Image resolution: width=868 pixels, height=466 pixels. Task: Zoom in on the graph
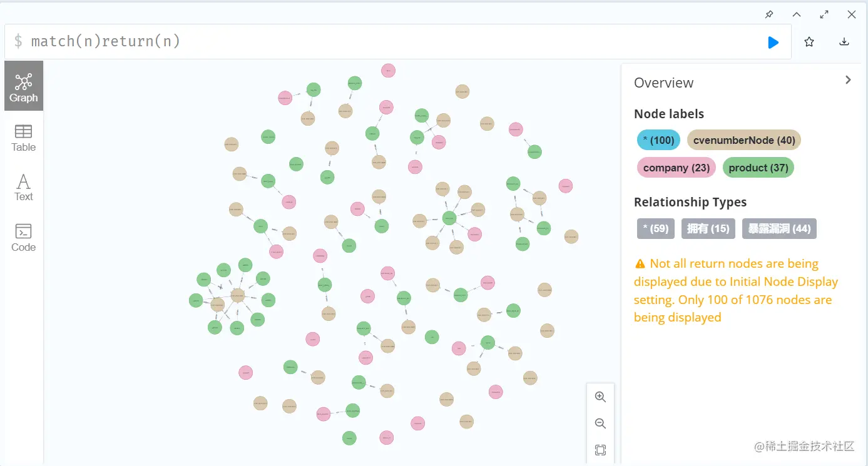click(600, 397)
